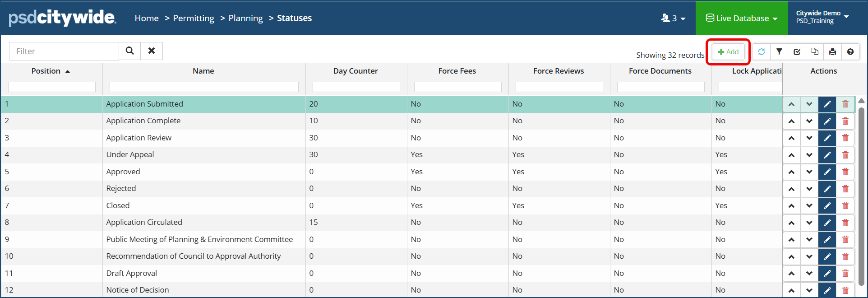Viewport: 868px width, 298px height.
Task: Go to Permitting breadcrumb
Action: 194,19
